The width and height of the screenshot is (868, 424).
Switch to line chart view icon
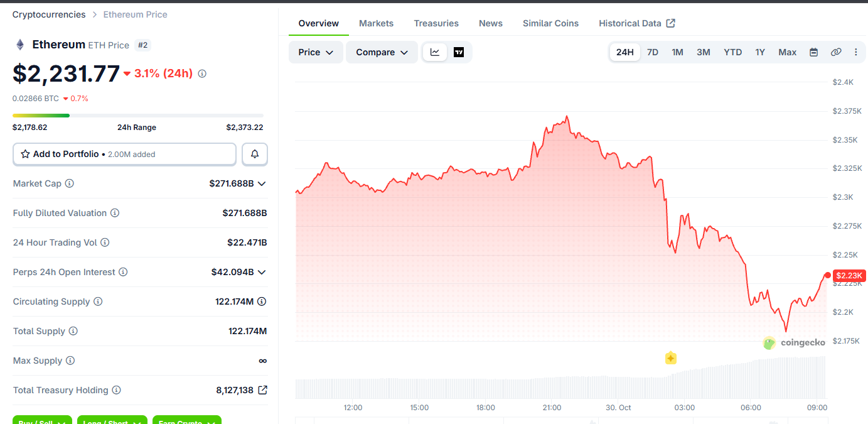coord(435,52)
